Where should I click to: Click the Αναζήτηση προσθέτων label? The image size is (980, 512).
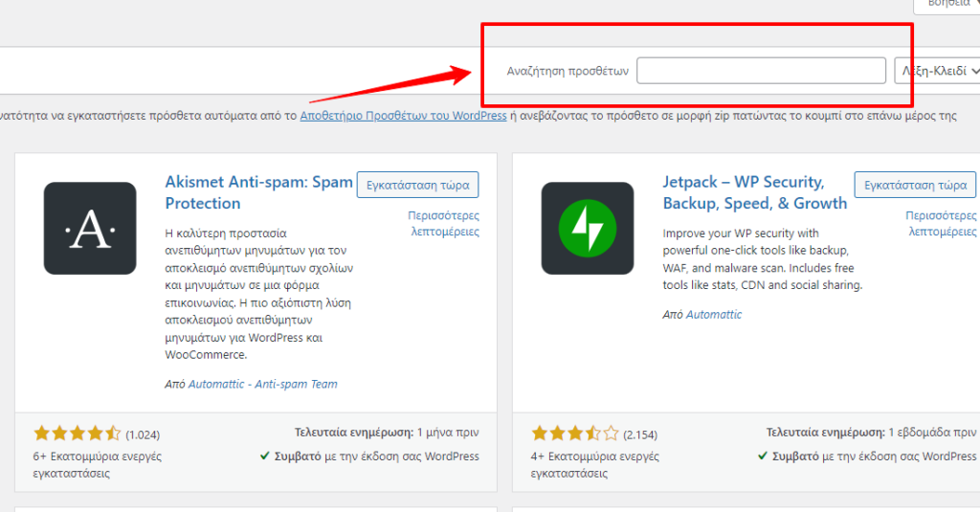(x=568, y=71)
